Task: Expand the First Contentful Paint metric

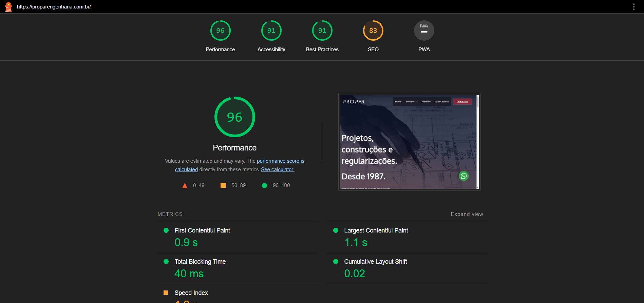Action: point(202,230)
